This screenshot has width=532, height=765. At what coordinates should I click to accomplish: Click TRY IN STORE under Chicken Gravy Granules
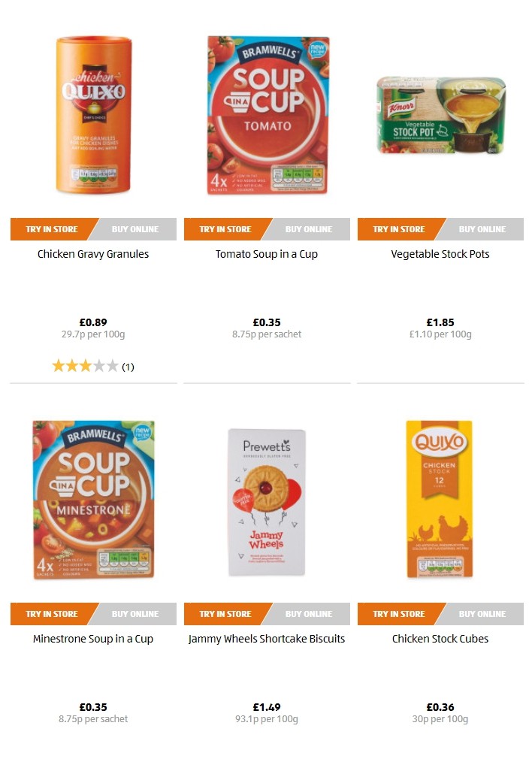click(x=49, y=229)
